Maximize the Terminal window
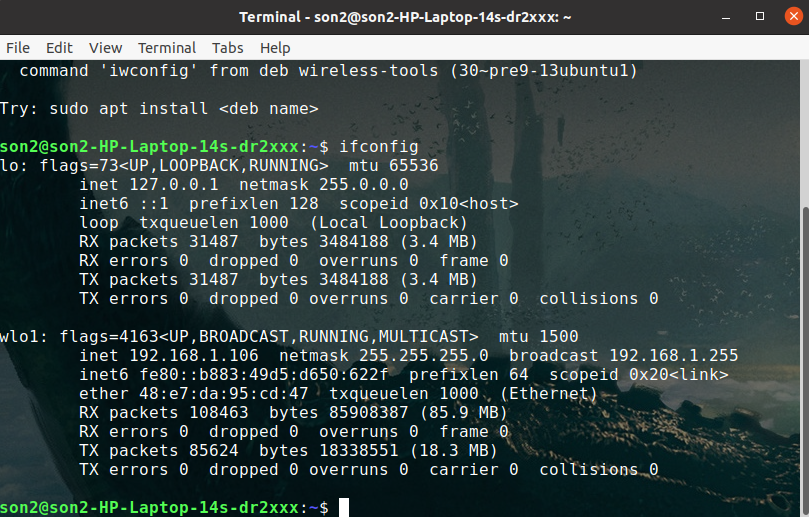The image size is (809, 517). [x=760, y=17]
